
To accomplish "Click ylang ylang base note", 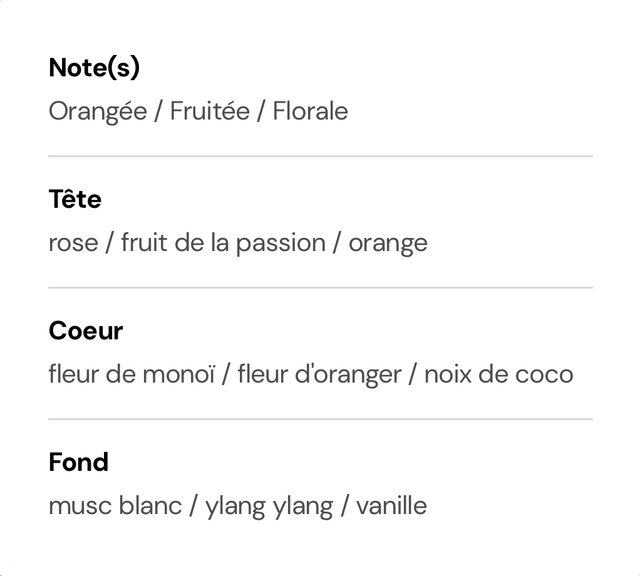I will coord(269,507).
